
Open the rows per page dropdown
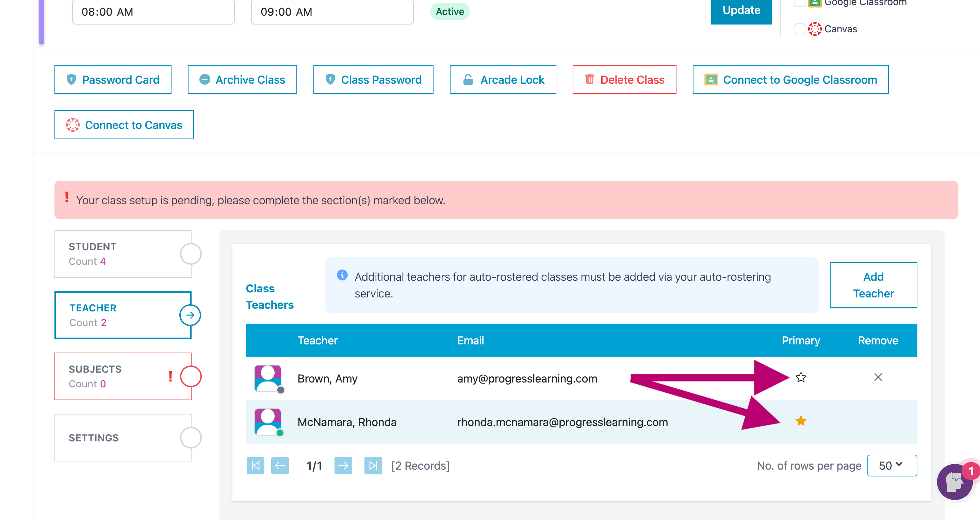892,465
